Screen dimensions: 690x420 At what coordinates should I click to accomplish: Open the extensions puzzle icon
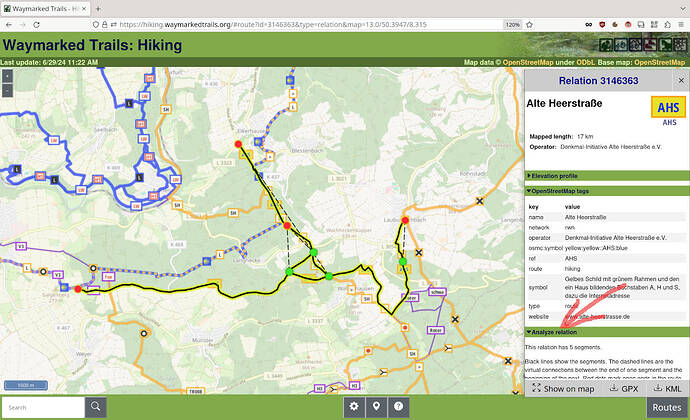click(668, 25)
